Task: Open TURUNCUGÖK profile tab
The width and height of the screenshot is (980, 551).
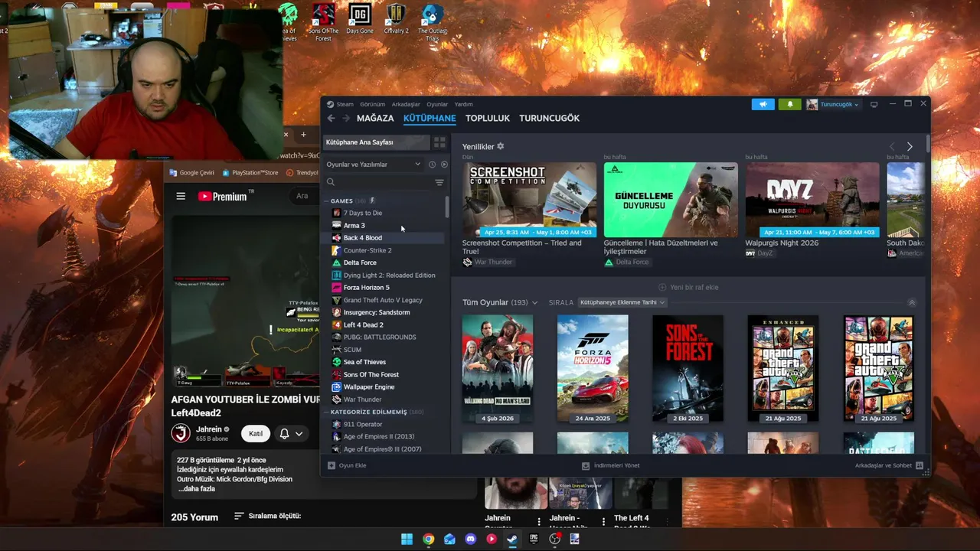Action: pyautogui.click(x=550, y=119)
